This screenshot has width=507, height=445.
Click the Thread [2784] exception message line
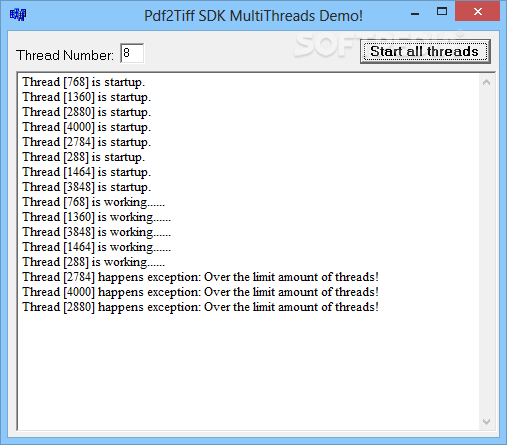(201, 277)
